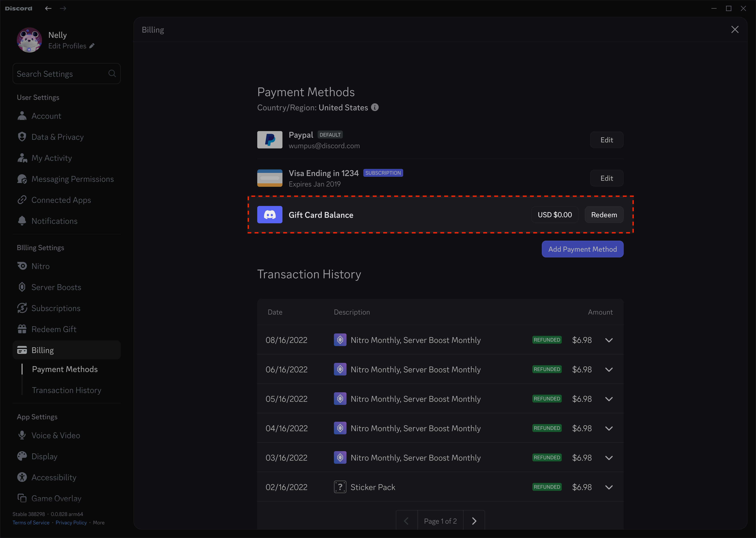Click the previous page arrow

407,521
